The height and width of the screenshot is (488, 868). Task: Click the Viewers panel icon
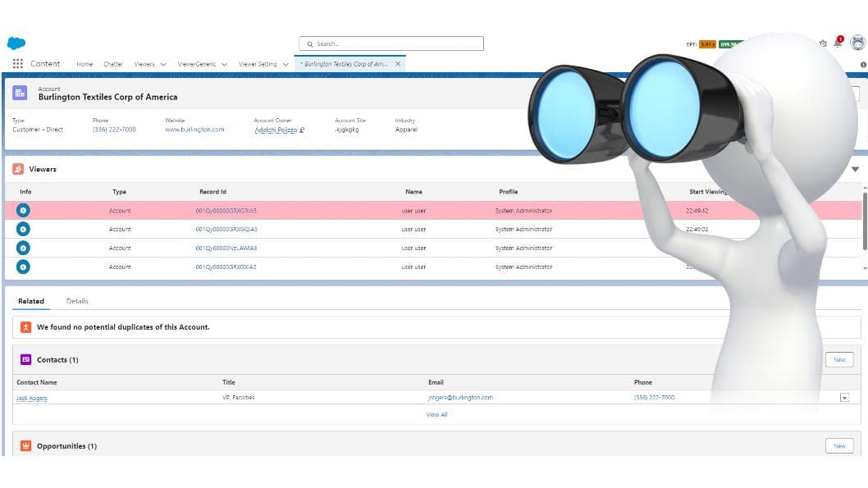coord(18,169)
